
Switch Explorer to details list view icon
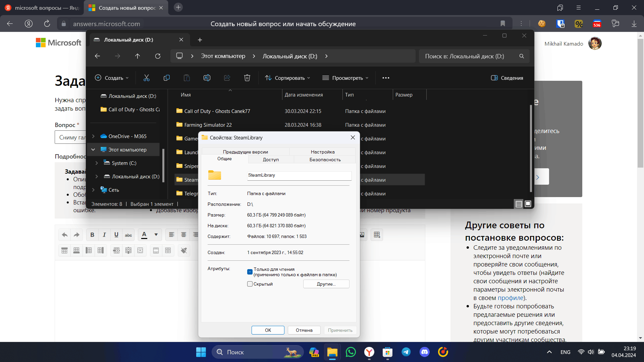tap(519, 204)
